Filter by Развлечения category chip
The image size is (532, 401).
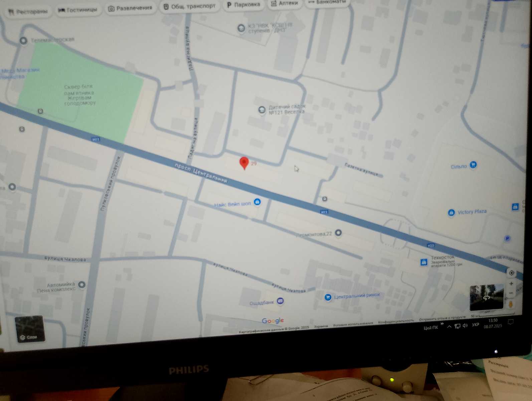[131, 8]
